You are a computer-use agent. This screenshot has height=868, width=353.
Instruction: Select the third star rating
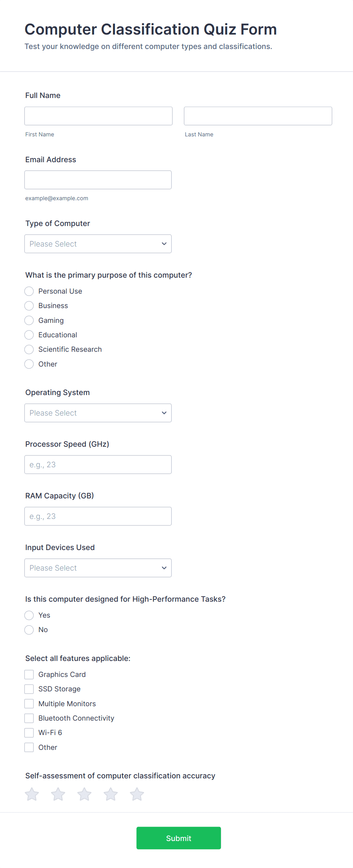[x=84, y=794]
